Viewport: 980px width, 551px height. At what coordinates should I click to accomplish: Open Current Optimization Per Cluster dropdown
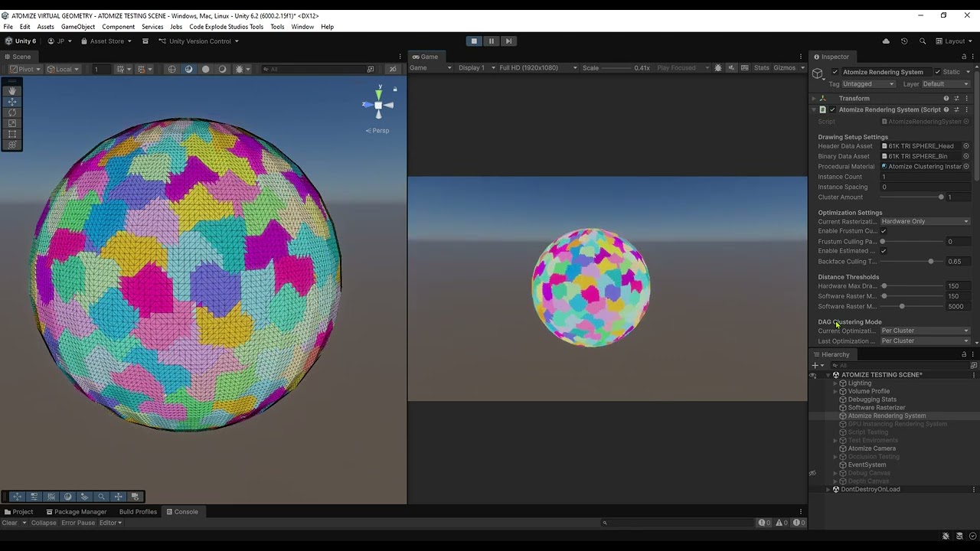coord(925,331)
